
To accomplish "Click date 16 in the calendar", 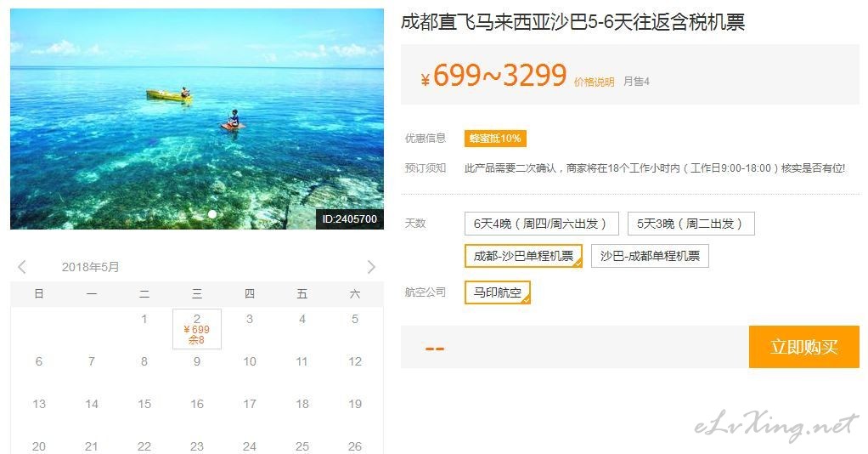I will (197, 404).
